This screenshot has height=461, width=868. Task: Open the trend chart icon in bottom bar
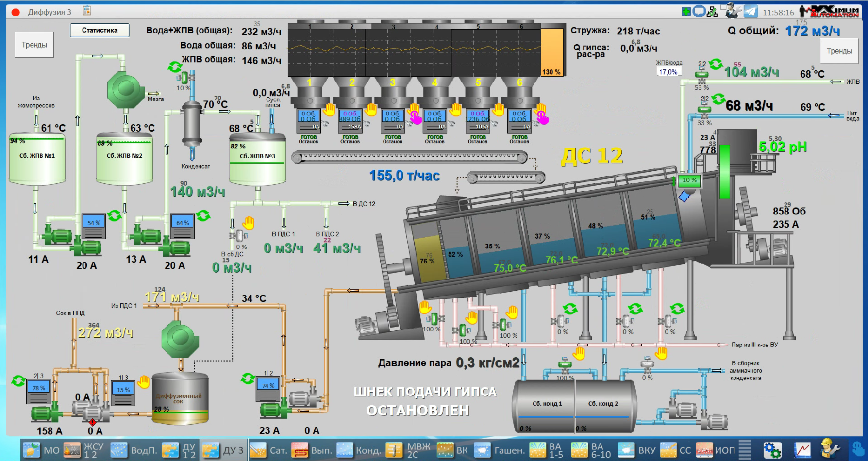[802, 450]
